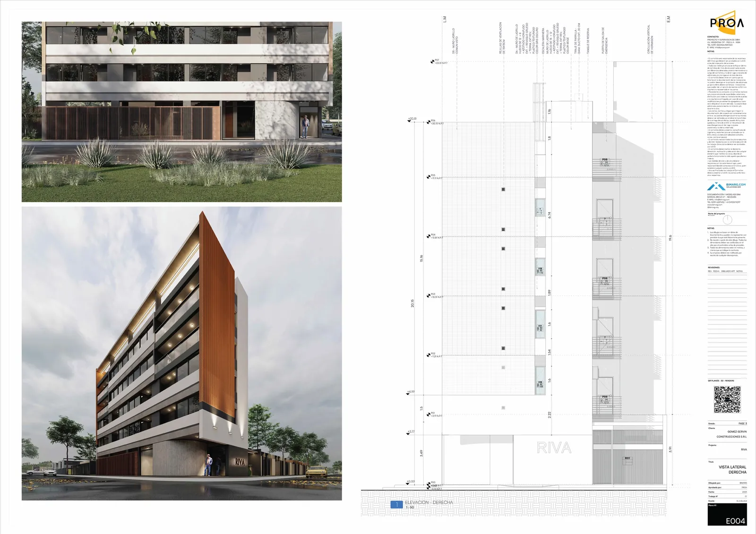Click the FASE 3 status value
This screenshot has height=534, width=756.
point(742,424)
